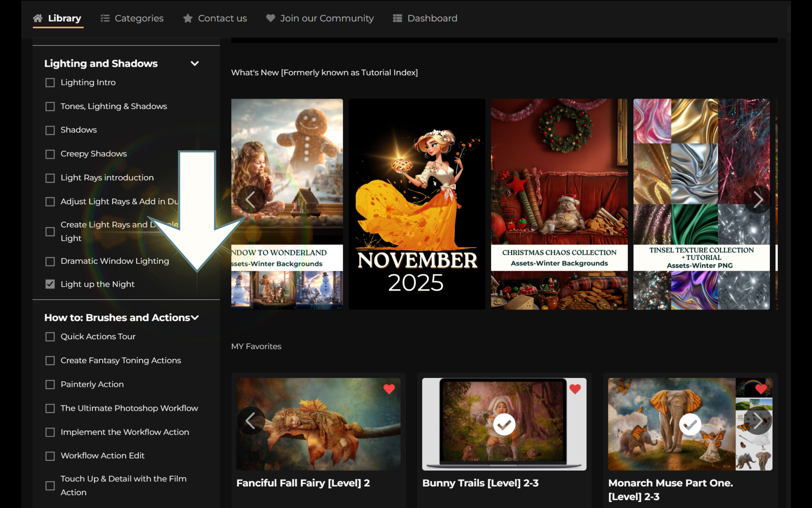Enable the Painterly Action checkbox
This screenshot has height=508, width=812.
(50, 384)
